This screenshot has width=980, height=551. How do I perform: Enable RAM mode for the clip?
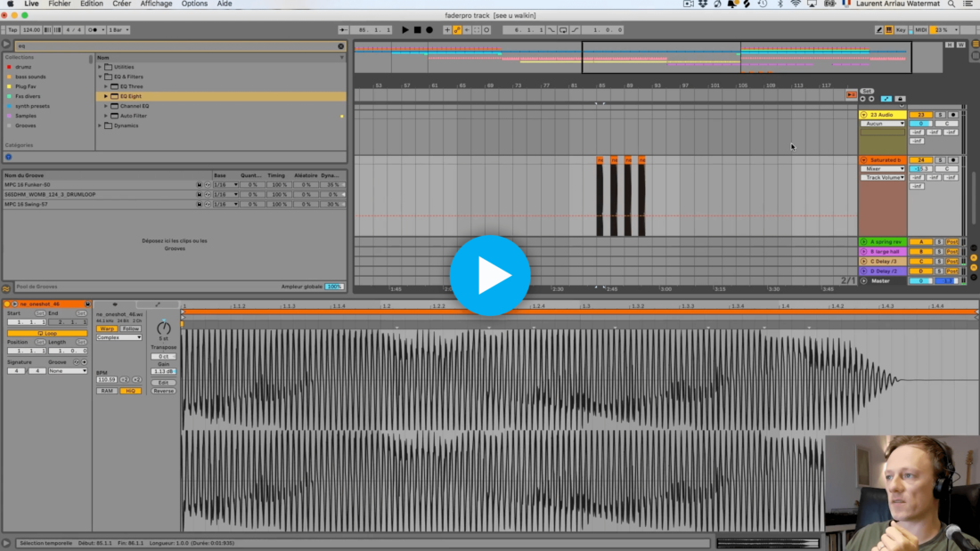pyautogui.click(x=107, y=391)
